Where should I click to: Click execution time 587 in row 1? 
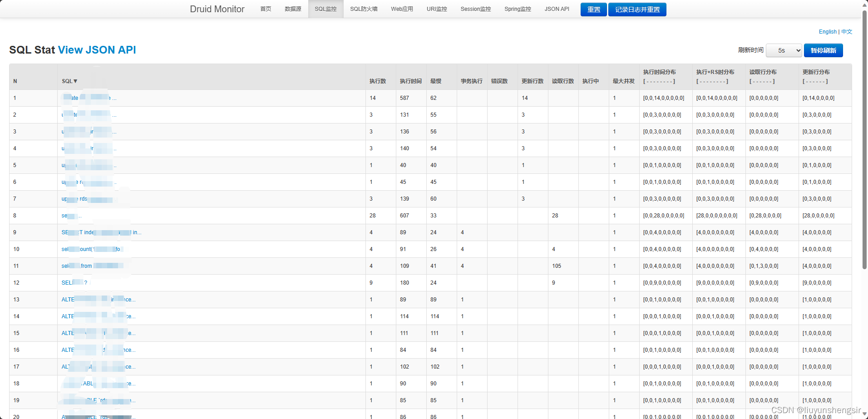404,98
